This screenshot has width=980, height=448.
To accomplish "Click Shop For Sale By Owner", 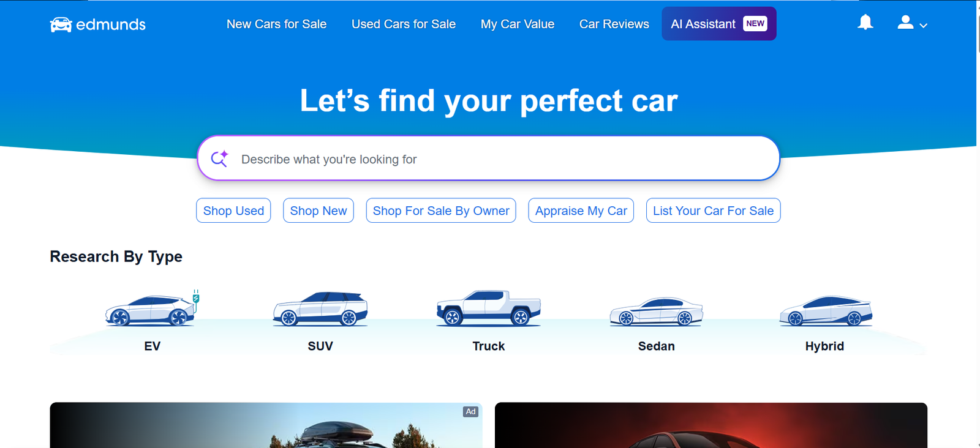I will (441, 211).
